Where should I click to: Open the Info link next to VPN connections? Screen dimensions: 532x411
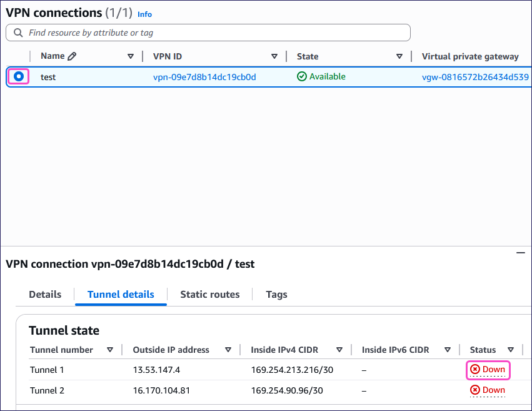click(x=144, y=14)
